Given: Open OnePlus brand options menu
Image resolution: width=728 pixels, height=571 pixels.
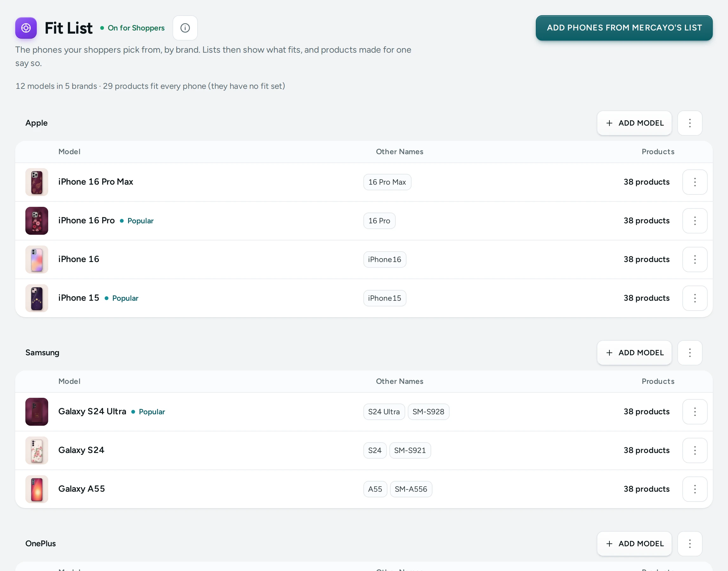Looking at the screenshot, I should click(690, 544).
